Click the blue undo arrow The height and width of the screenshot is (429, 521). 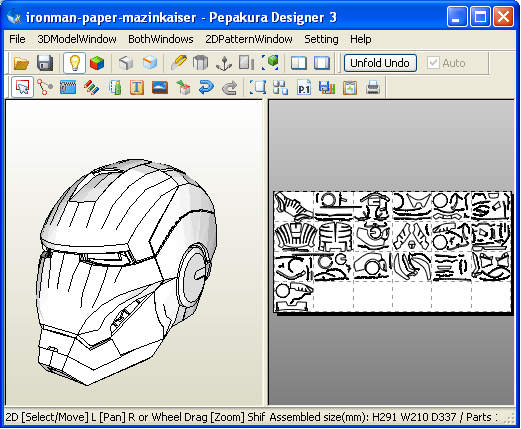pyautogui.click(x=206, y=88)
